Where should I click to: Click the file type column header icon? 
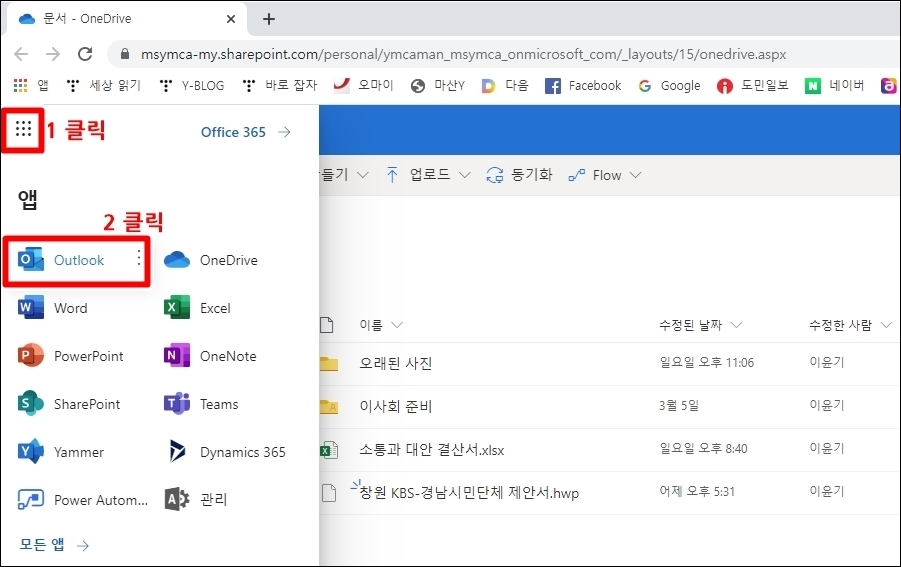[x=327, y=325]
